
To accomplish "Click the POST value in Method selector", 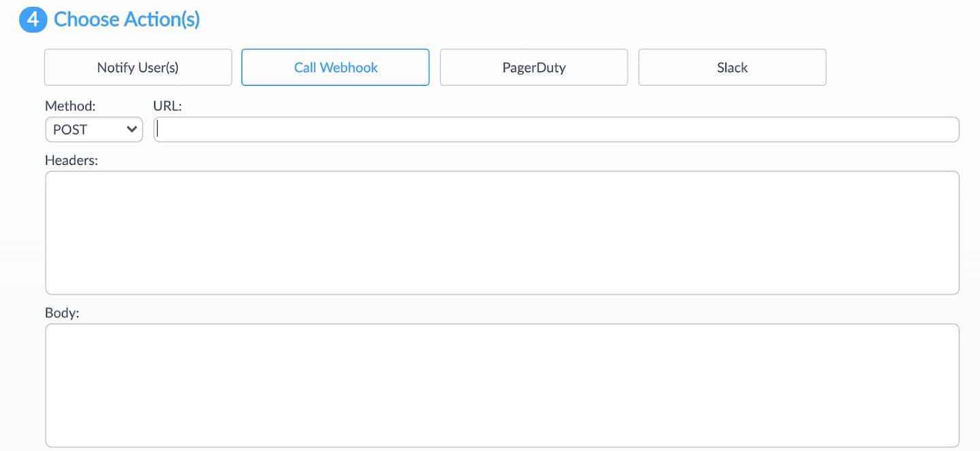I will coord(70,129).
